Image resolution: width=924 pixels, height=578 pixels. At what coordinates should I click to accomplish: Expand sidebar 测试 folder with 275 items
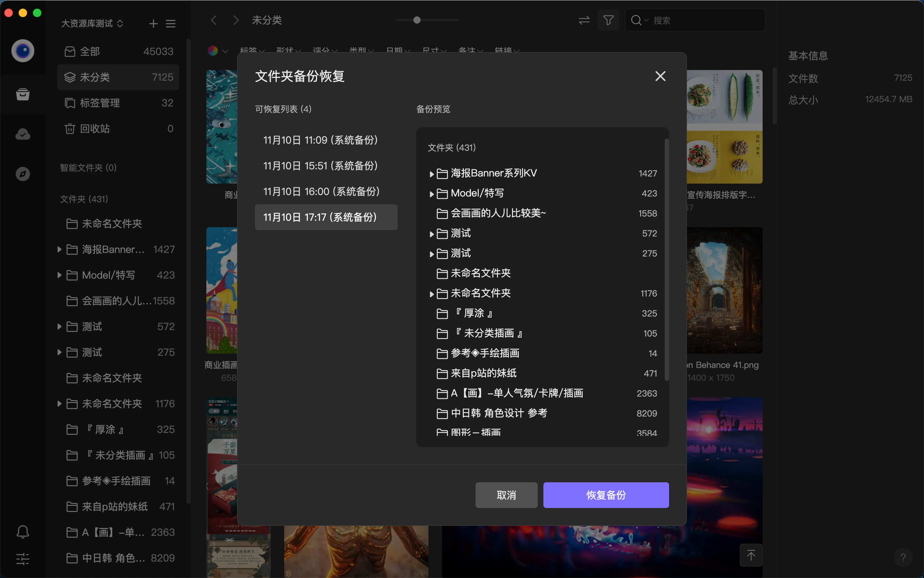click(59, 352)
